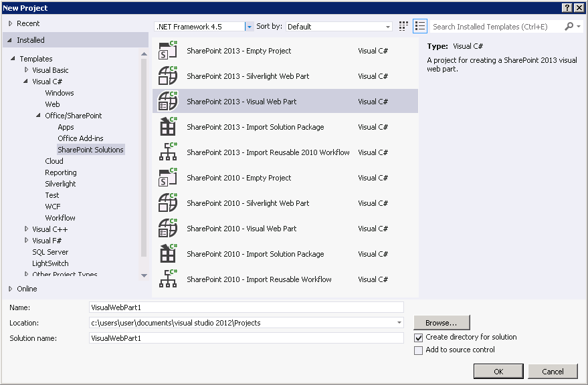Screen dimensions: 588x385
Task: Open the dialog help question mark
Action: click(567, 7)
